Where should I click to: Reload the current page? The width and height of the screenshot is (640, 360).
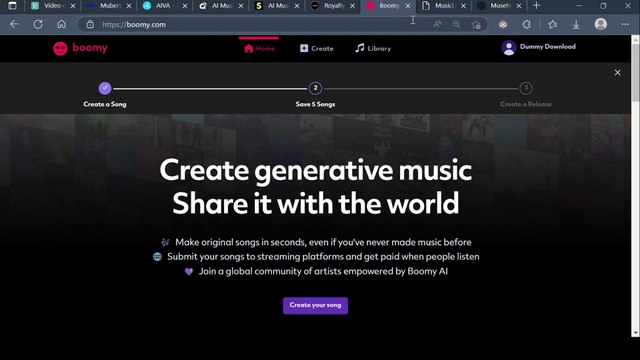(x=38, y=24)
